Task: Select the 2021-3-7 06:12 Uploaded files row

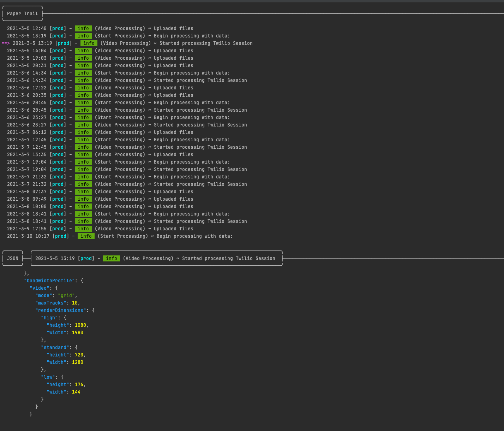Action: point(100,132)
